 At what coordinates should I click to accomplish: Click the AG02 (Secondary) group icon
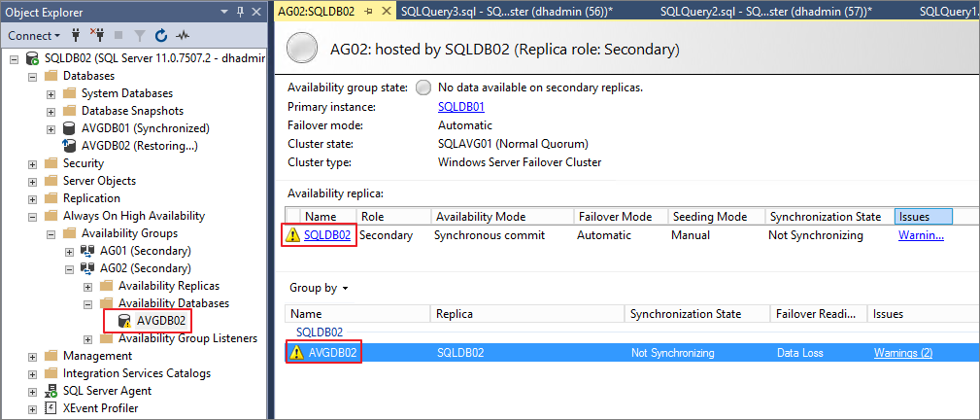(x=87, y=268)
